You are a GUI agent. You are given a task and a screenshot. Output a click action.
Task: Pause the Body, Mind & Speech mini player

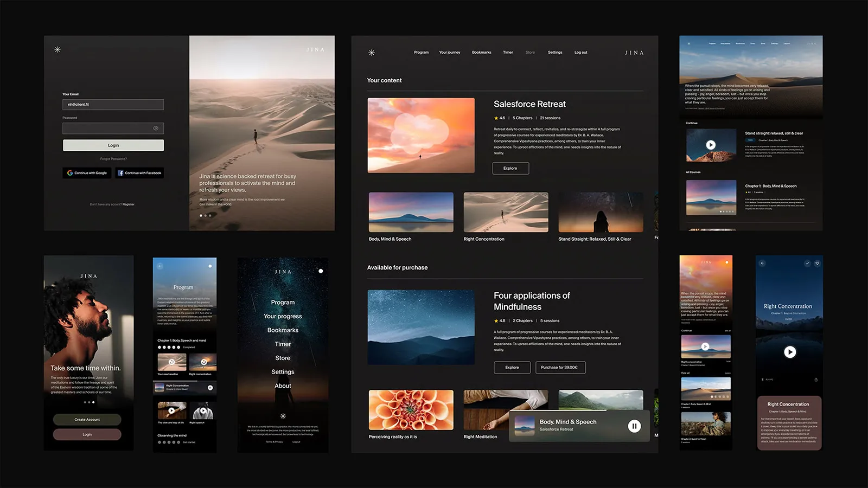(x=634, y=426)
